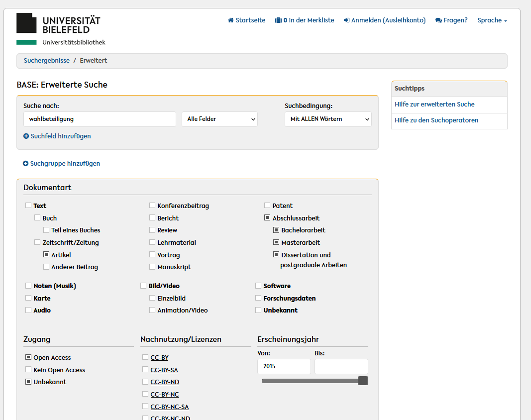This screenshot has height=420, width=531.
Task: Click the empty Bis year field
Action: point(341,366)
